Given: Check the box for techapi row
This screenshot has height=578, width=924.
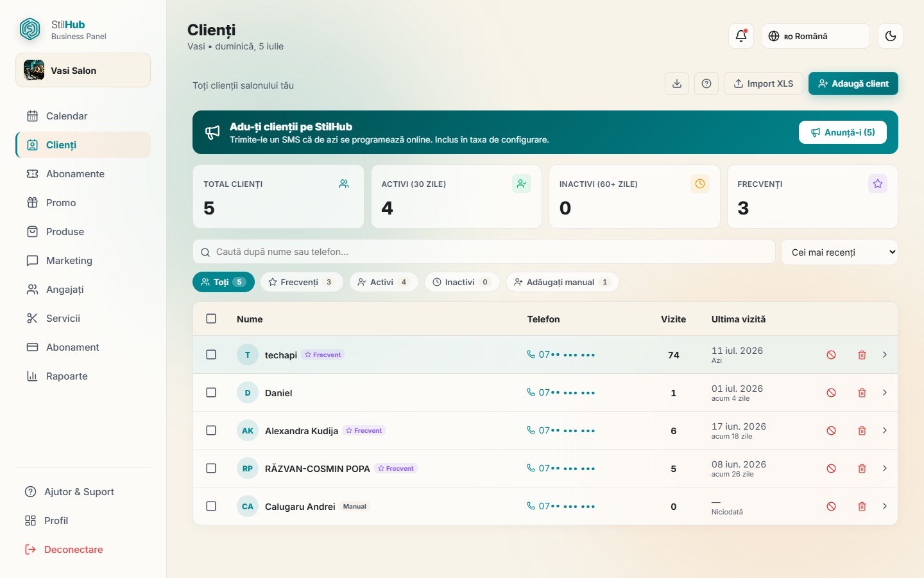Looking at the screenshot, I should tap(211, 355).
